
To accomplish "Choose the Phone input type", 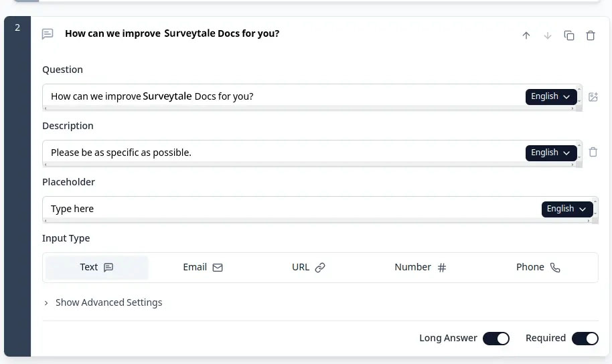I will coord(538,267).
